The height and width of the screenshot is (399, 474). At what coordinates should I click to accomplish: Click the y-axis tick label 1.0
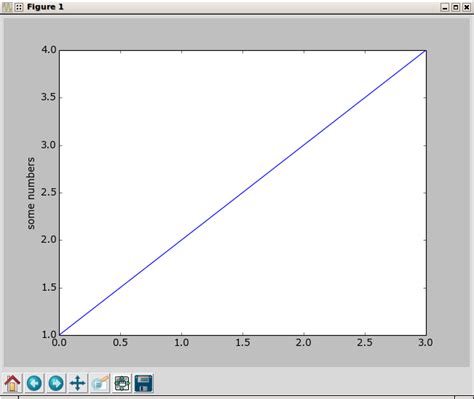point(49,335)
